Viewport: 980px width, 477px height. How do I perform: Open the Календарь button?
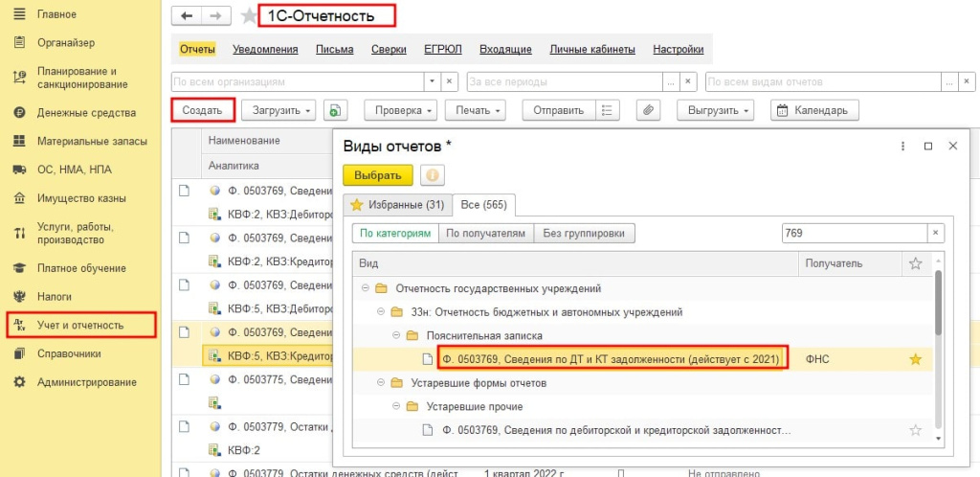[815, 110]
